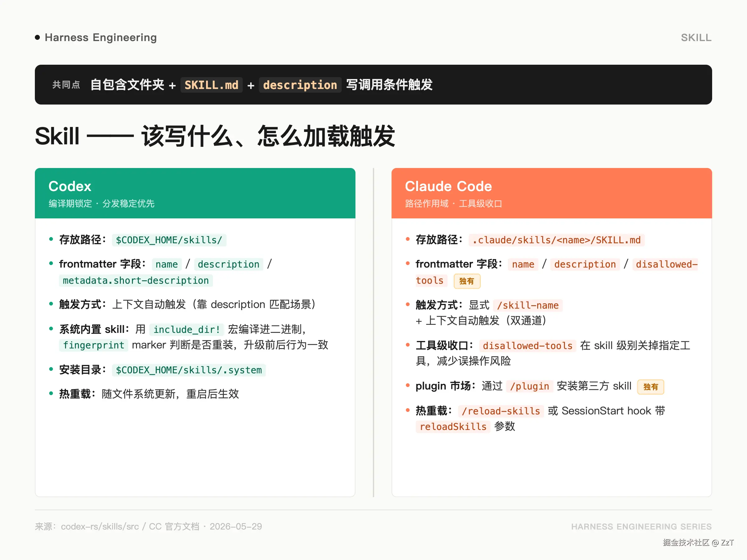Click the footer source 'codex-rs/skills/src / CC 官方文档'
This screenshot has width=747, height=560.
(130, 527)
